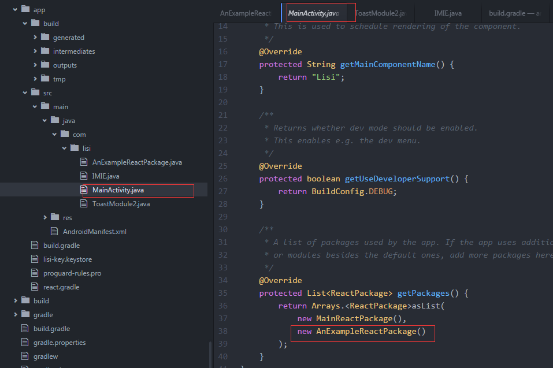Image resolution: width=554 pixels, height=369 pixels.
Task: Collapse the java folder chevron
Action: 45,121
